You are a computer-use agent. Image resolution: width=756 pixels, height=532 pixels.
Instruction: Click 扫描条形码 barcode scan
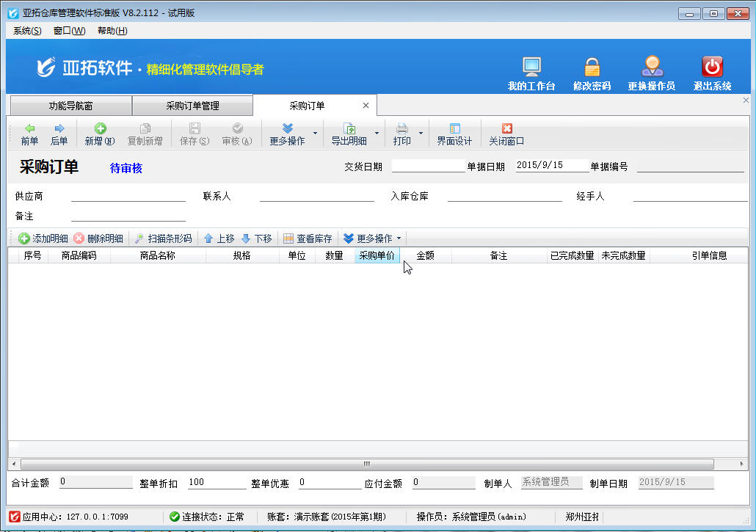point(164,238)
